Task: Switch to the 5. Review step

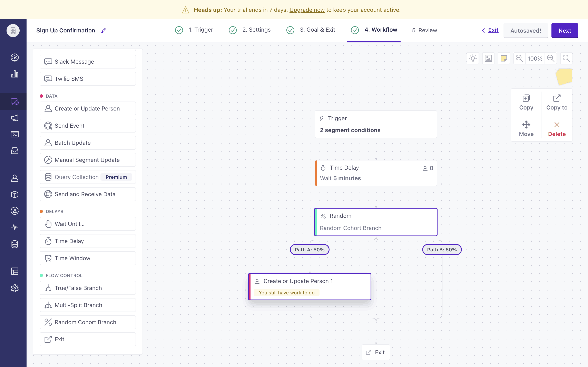Action: click(424, 30)
